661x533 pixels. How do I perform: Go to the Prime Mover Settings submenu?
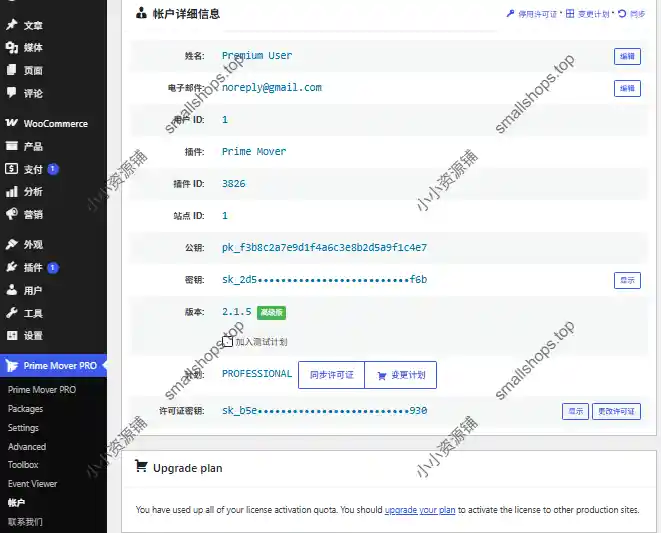(23, 428)
